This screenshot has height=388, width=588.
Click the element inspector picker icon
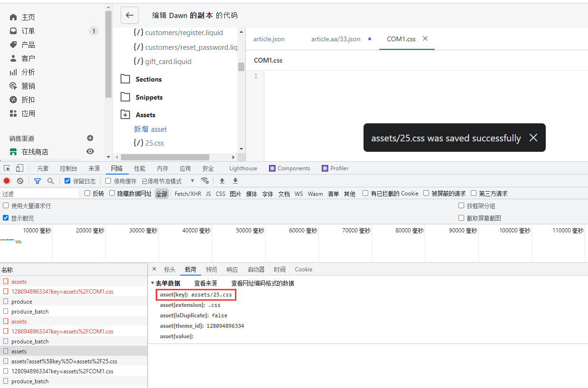coord(7,168)
